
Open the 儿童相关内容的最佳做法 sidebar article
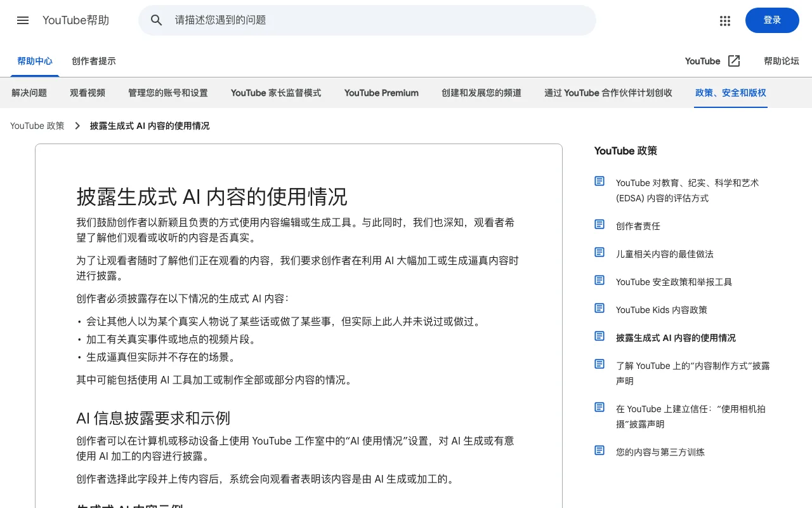665,254
